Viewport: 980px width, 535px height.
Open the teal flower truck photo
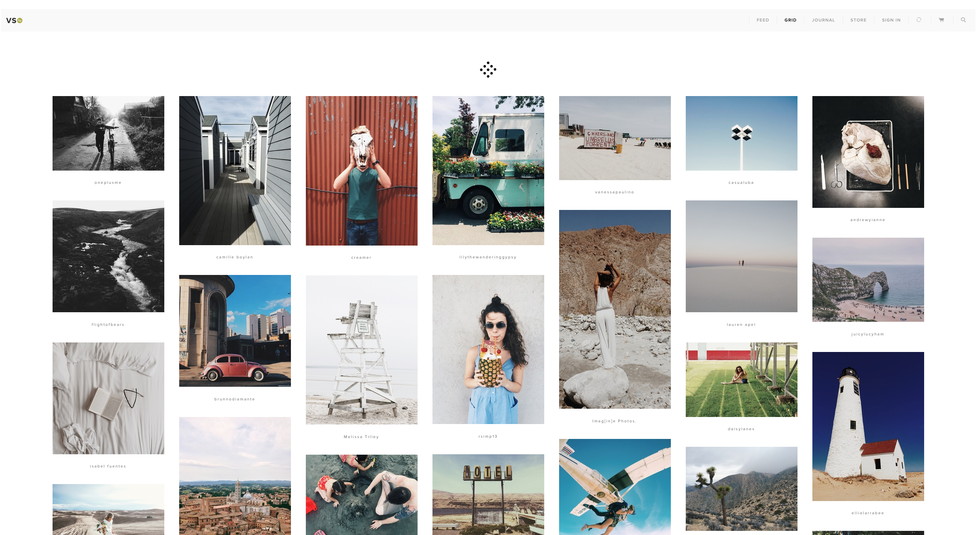click(x=488, y=171)
